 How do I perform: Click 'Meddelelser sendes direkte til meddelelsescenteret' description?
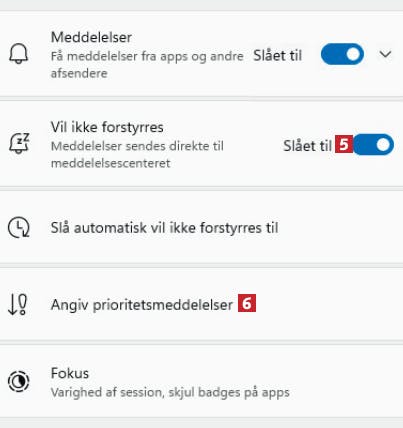(x=137, y=155)
